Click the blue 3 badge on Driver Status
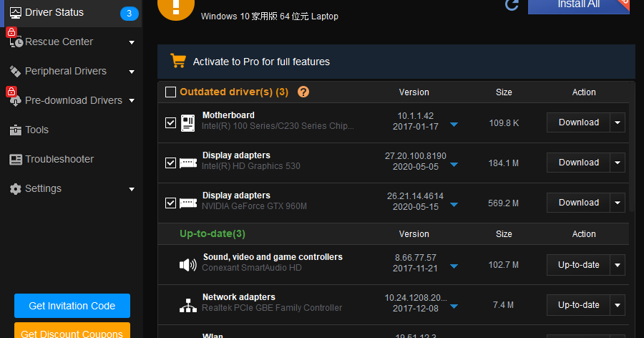Image resolution: width=644 pixels, height=338 pixels. pos(129,14)
